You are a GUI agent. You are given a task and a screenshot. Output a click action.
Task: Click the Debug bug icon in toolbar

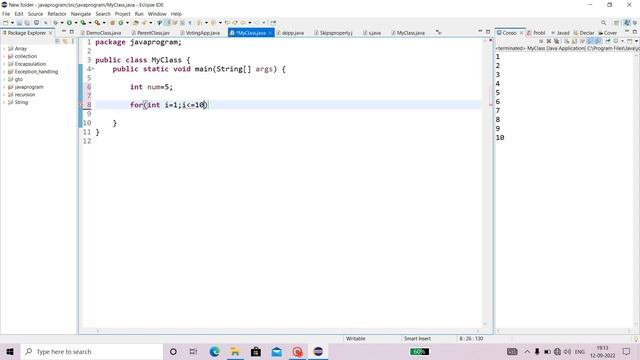(55, 23)
